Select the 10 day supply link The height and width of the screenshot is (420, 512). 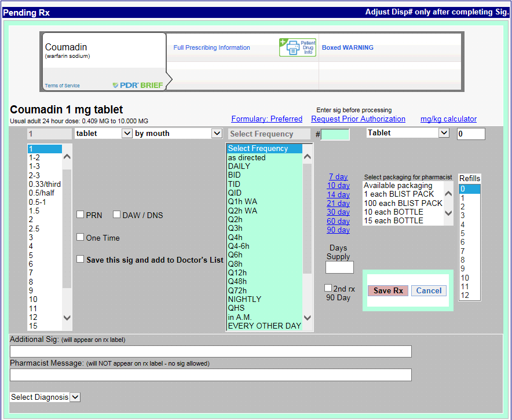[338, 186]
